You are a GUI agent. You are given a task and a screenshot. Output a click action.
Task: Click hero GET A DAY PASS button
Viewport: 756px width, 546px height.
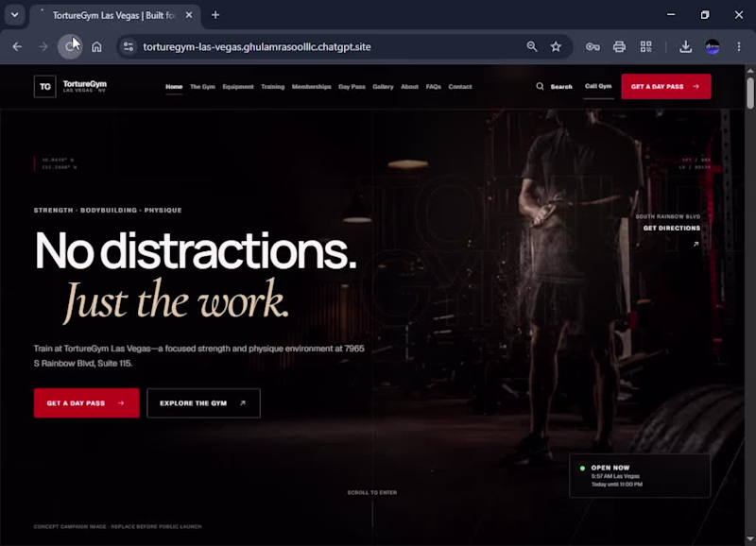point(87,402)
